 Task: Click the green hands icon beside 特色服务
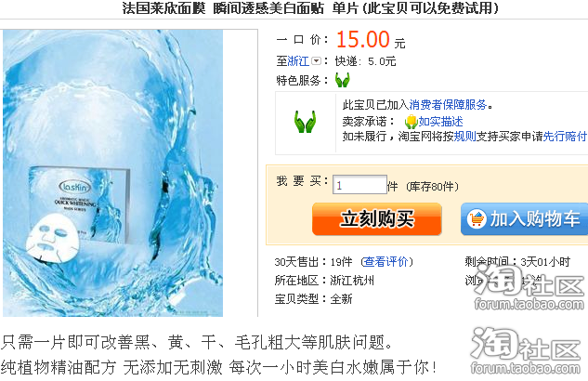[x=342, y=80]
